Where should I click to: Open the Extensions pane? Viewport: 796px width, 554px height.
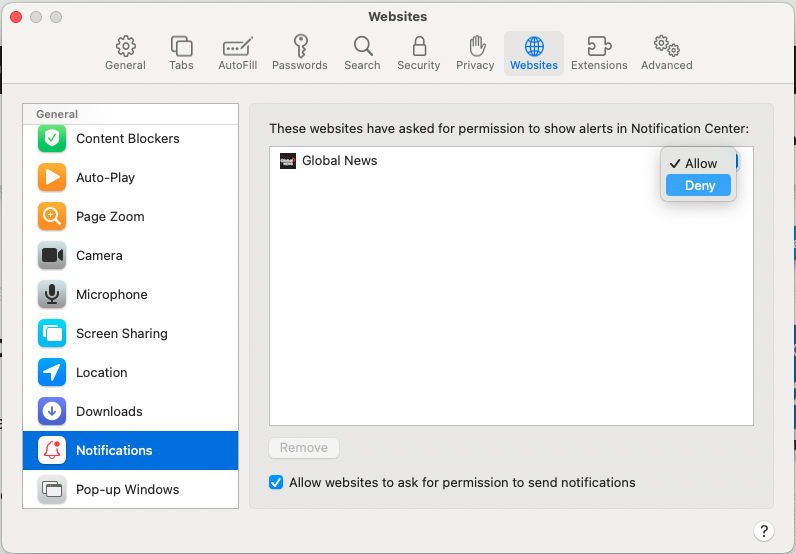(x=599, y=53)
